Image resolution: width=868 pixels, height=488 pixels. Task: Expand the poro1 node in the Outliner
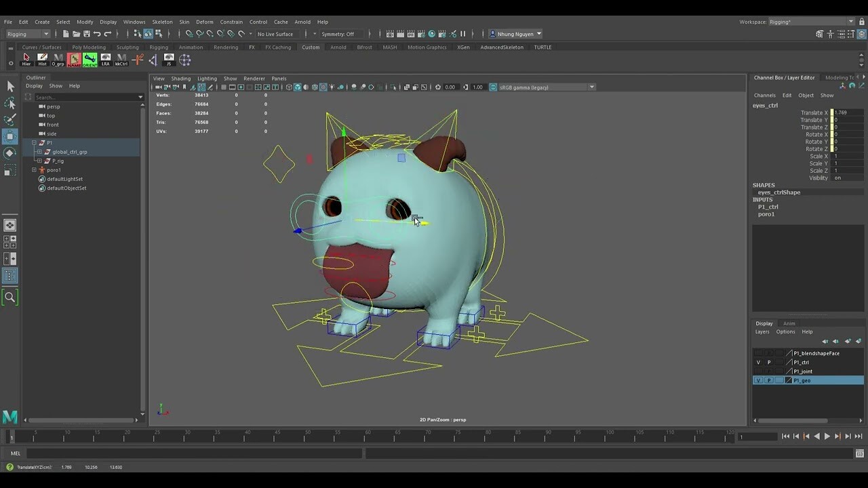pyautogui.click(x=34, y=170)
